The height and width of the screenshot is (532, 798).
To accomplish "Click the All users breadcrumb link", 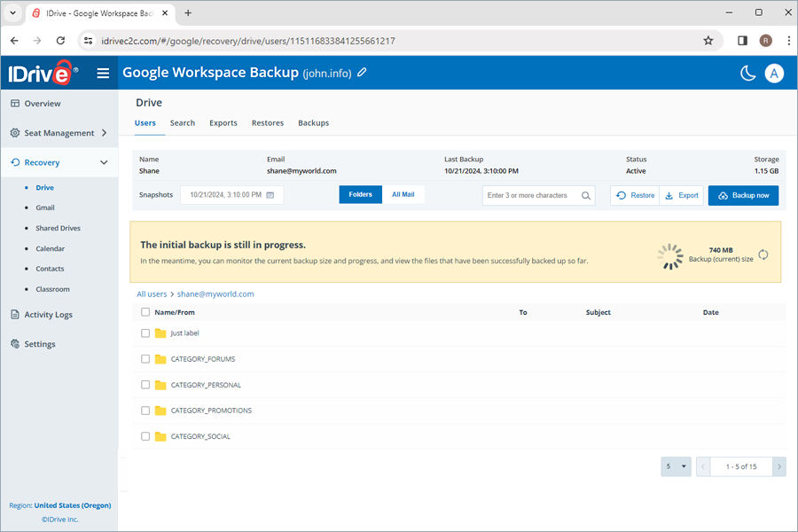I will pyautogui.click(x=152, y=293).
